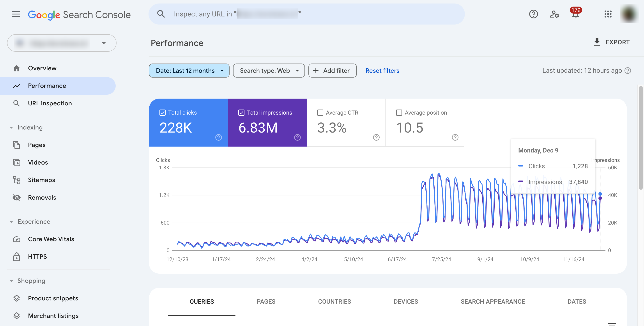Viewport: 644px width, 326px height.
Task: Collapse the Indexing section
Action: click(x=11, y=128)
